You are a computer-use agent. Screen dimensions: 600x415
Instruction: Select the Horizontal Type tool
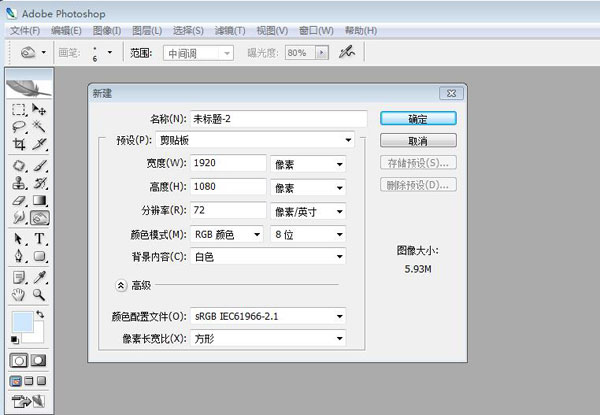40,239
